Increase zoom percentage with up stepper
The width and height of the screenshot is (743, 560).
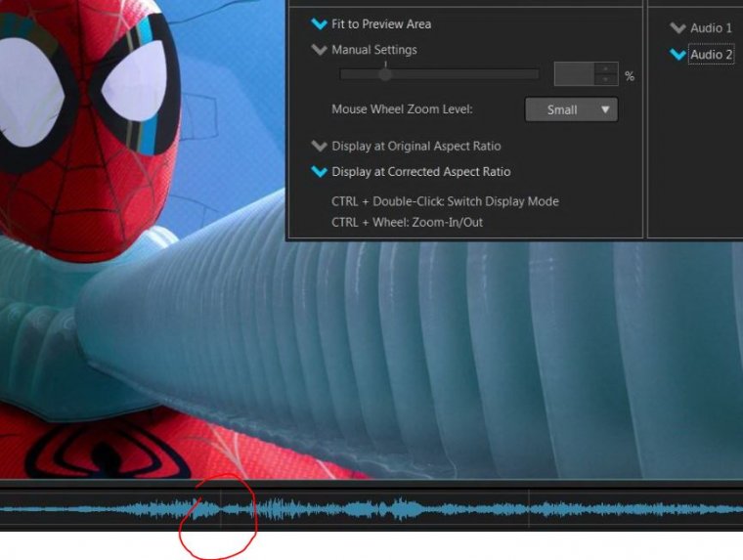606,68
